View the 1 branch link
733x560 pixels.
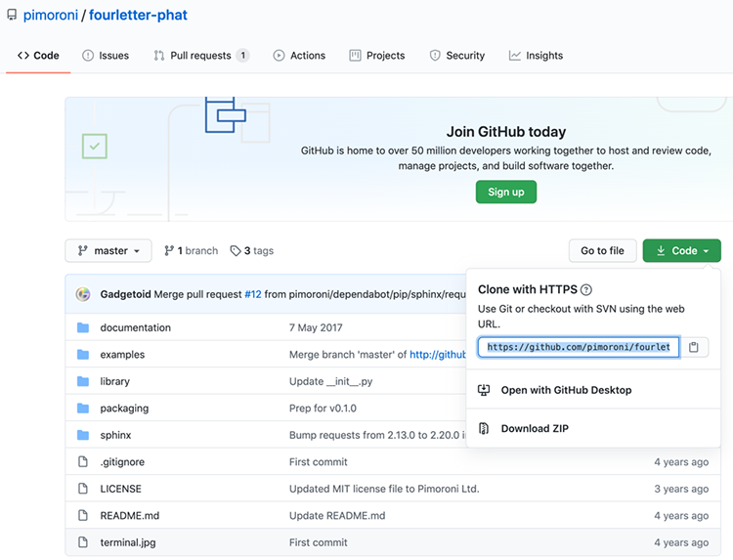(192, 251)
